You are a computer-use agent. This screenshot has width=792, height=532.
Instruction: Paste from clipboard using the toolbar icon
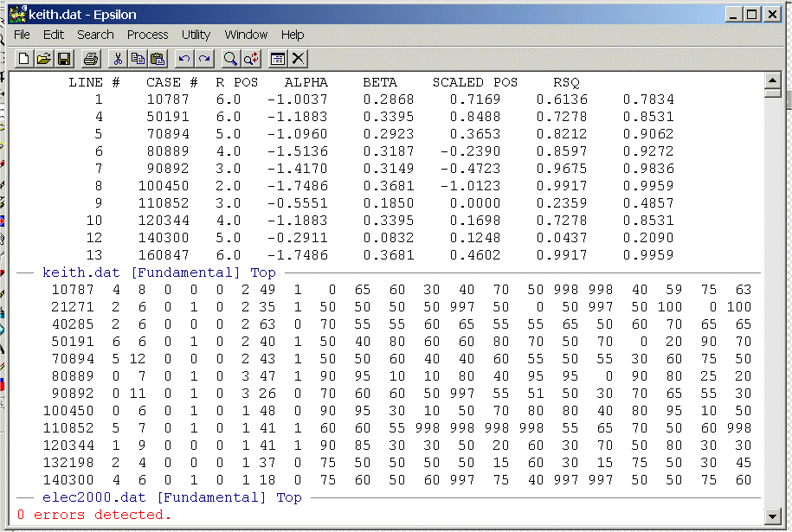pos(157,59)
